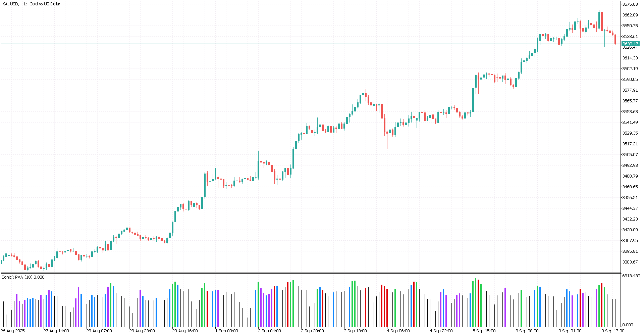Pick the 4 Sep 06:00 time marker
The image size is (644, 335).
(x=398, y=331)
